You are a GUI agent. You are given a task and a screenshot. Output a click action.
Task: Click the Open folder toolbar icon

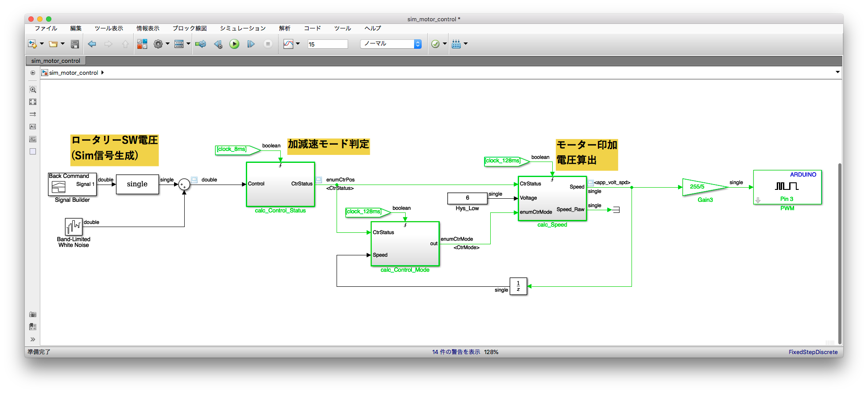[53, 44]
